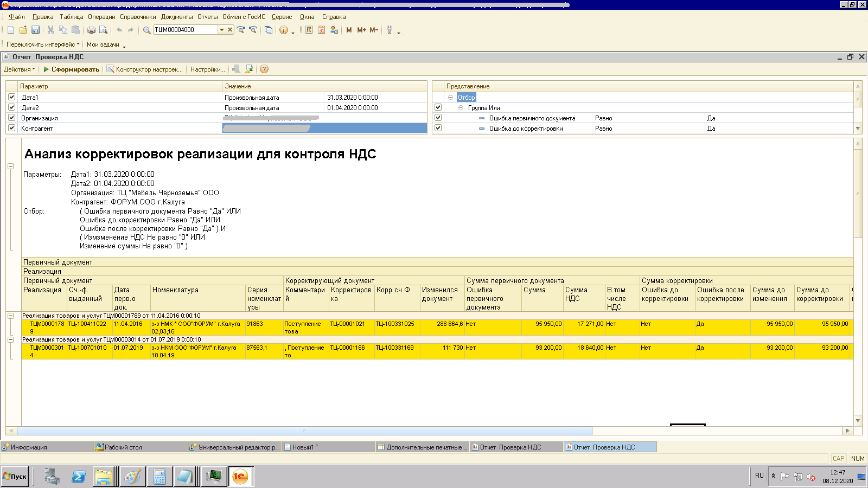Screen dimensions: 868x488
Task: Collapse the Отбор tree node
Action: pos(450,98)
